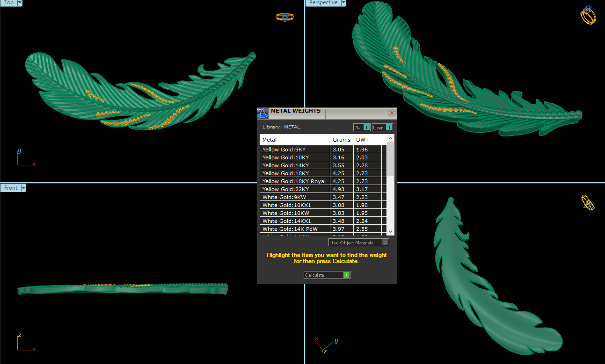Screen dimensions: 605x364
Task: Select the White Gold:14K PdW row
Action: tap(295, 229)
